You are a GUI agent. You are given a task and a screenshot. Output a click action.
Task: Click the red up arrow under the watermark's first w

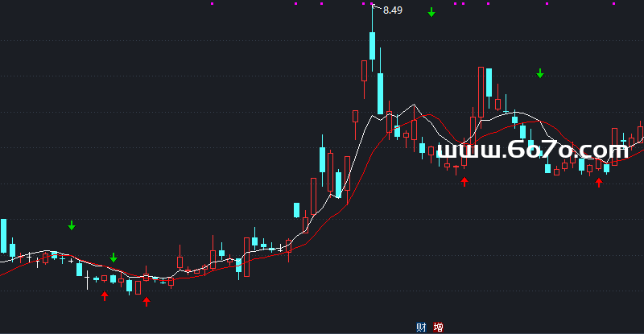point(464,181)
